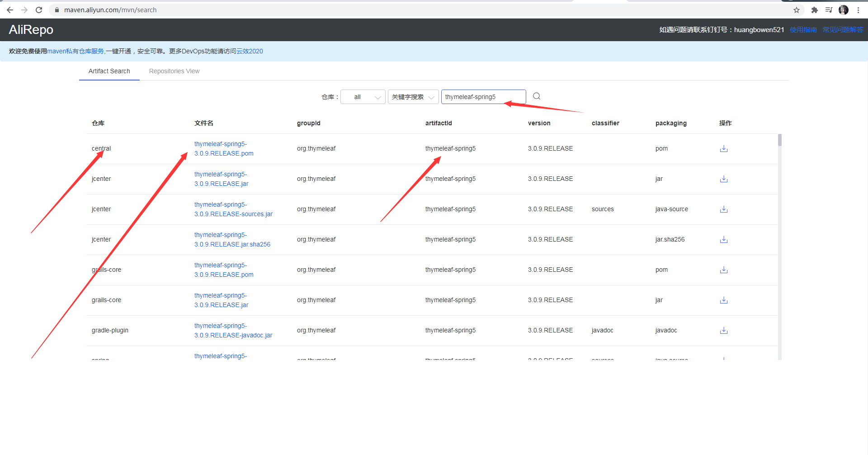This screenshot has width=868, height=455.
Task: Open the browser extensions puzzle icon
Action: pos(815,10)
